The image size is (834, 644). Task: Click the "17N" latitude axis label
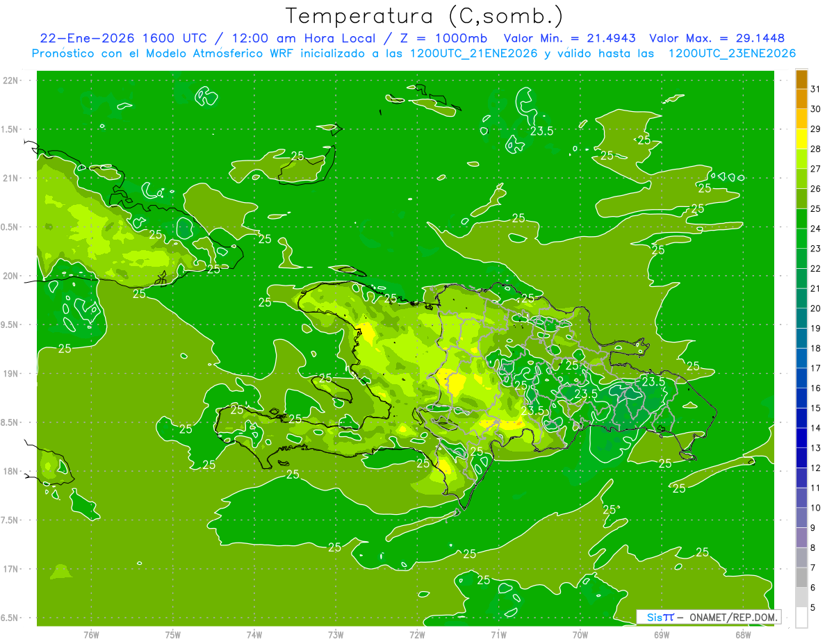pyautogui.click(x=12, y=570)
